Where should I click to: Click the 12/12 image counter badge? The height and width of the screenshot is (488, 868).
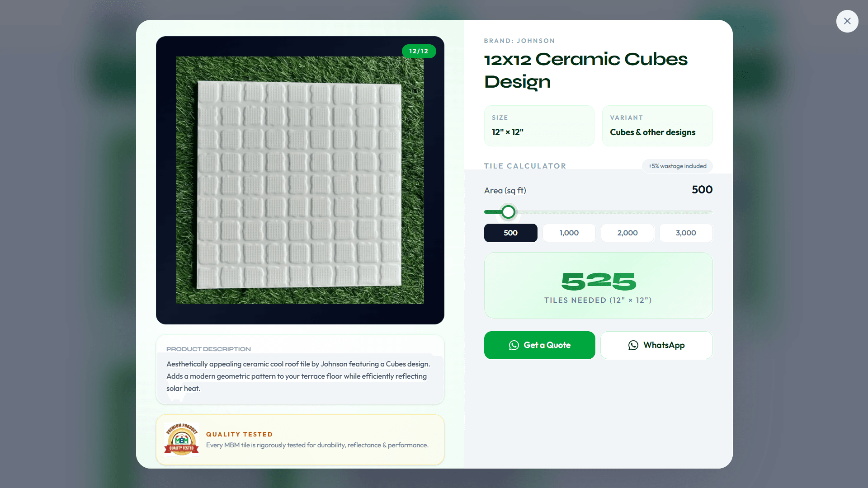point(419,51)
